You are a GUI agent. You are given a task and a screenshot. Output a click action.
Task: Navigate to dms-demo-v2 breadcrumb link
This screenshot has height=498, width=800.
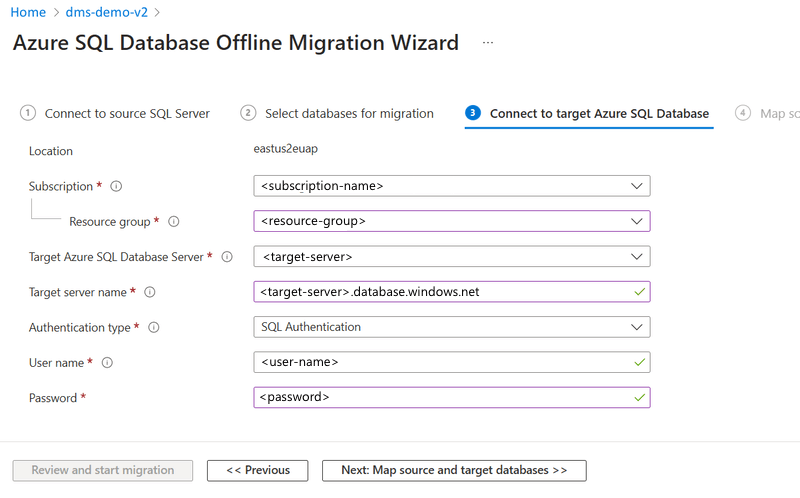(x=105, y=12)
